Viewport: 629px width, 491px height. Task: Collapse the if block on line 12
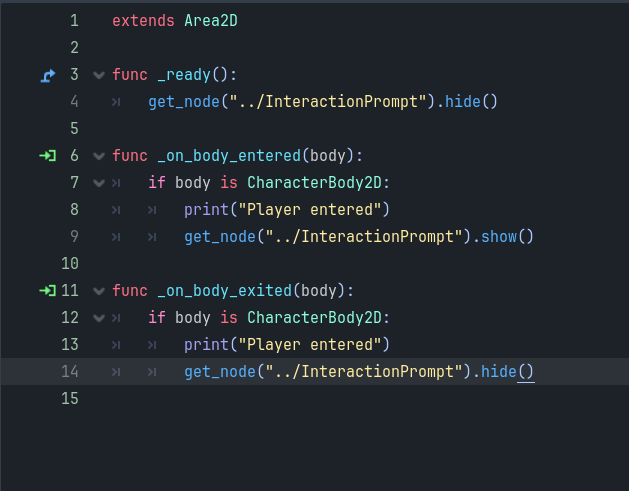(98, 318)
